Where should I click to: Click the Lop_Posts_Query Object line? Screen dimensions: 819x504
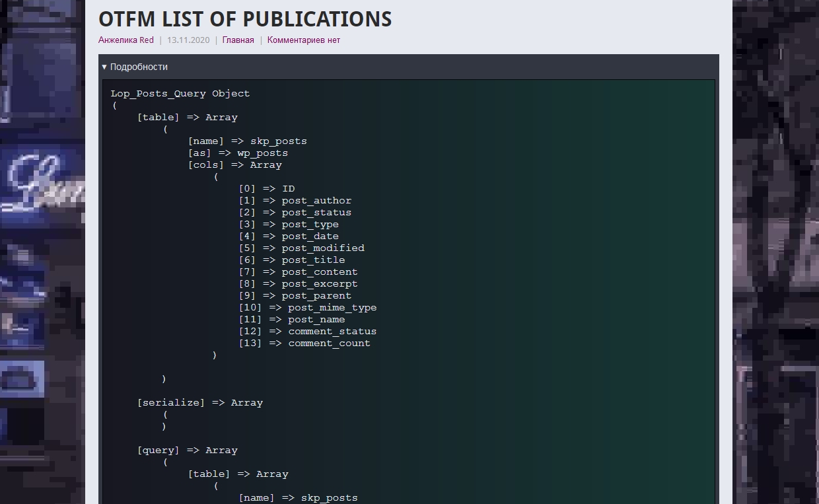180,94
